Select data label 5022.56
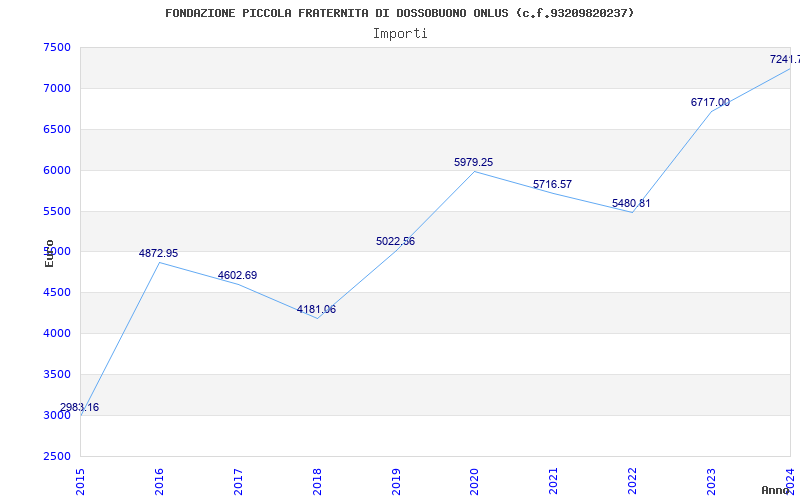This screenshot has width=800, height=500. pyautogui.click(x=395, y=241)
